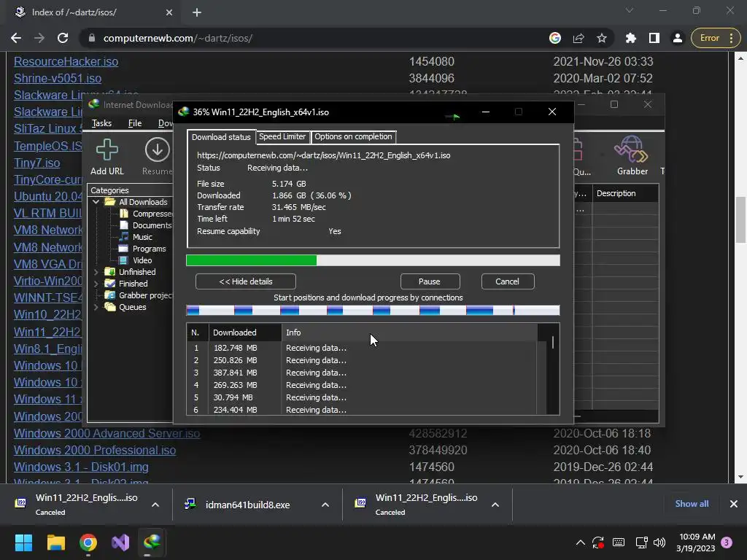747x560 pixels.
Task: Open Windows 2000 Advanced Server.iso link
Action: coord(107,433)
